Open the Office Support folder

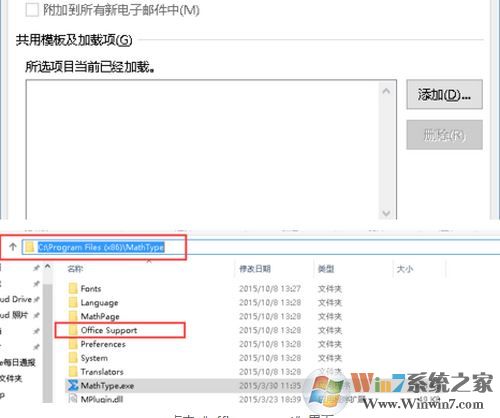[x=109, y=330]
